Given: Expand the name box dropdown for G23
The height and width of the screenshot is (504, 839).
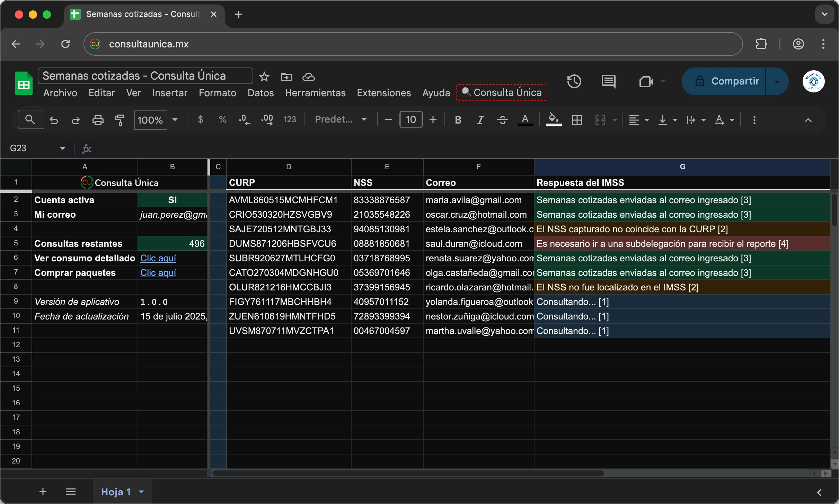Looking at the screenshot, I should click(63, 148).
